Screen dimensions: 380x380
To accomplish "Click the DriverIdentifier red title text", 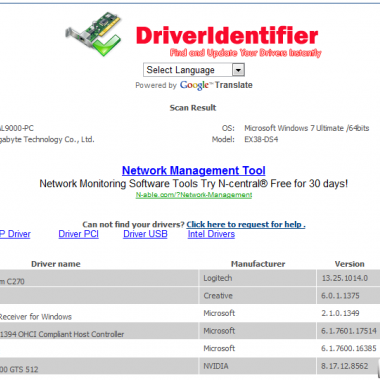I will [x=227, y=36].
